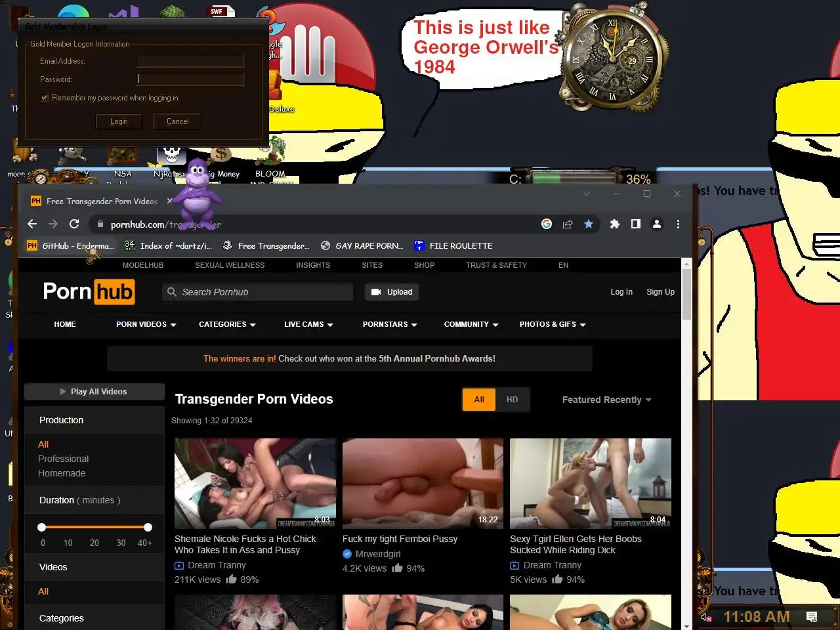Click the blue bookmark star
Screen dimensions: 840x630
[x=589, y=224]
